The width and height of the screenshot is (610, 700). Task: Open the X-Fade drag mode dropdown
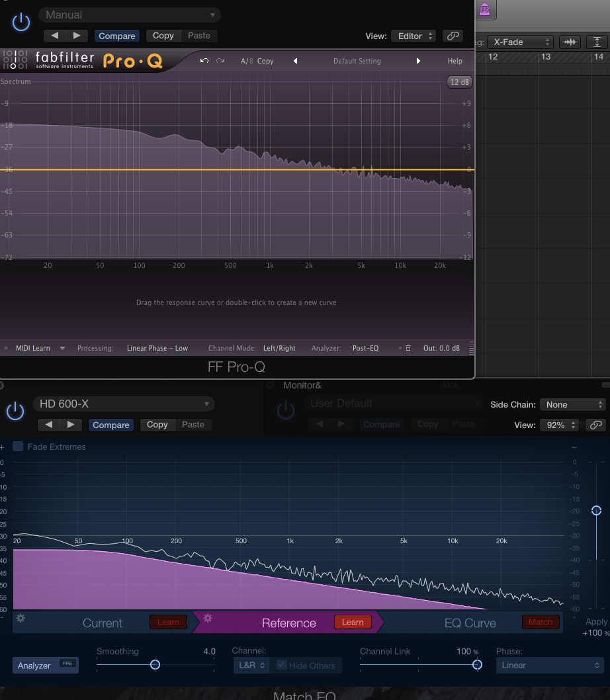coord(520,42)
